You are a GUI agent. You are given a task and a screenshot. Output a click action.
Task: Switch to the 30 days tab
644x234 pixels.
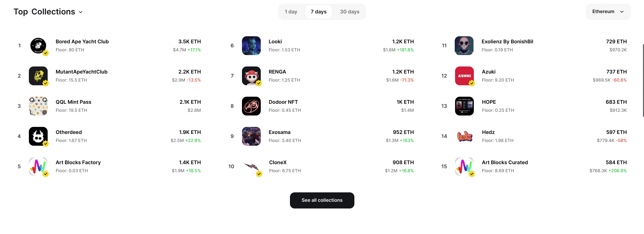(350, 11)
